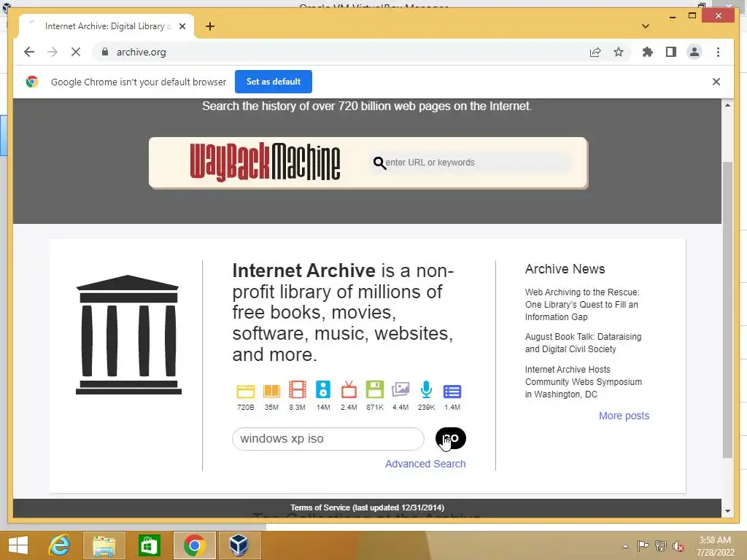This screenshot has width=747, height=560.
Task: Click the black GO search button
Action: click(451, 438)
